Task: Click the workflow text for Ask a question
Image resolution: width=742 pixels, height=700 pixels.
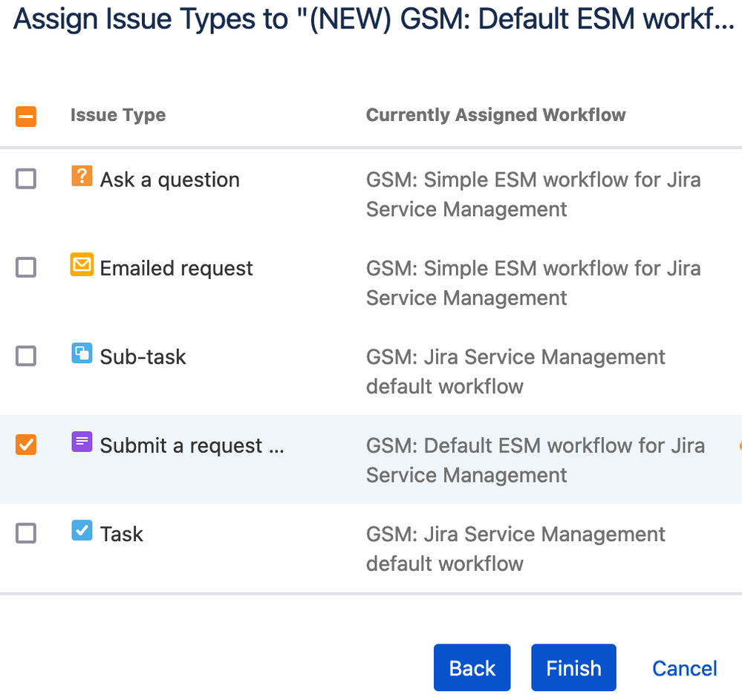Action: 533,194
